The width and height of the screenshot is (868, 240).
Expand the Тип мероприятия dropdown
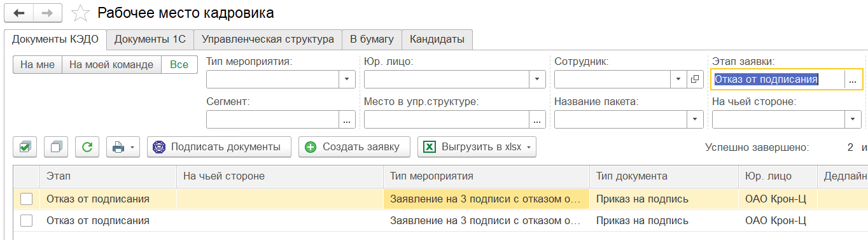point(347,80)
